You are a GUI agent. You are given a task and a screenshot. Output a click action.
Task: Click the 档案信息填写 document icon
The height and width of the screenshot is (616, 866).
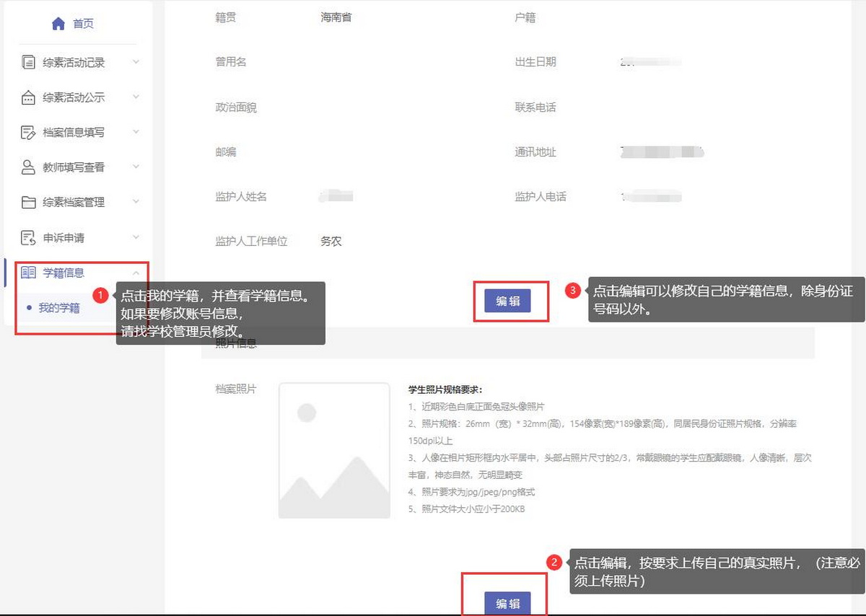tap(30, 132)
